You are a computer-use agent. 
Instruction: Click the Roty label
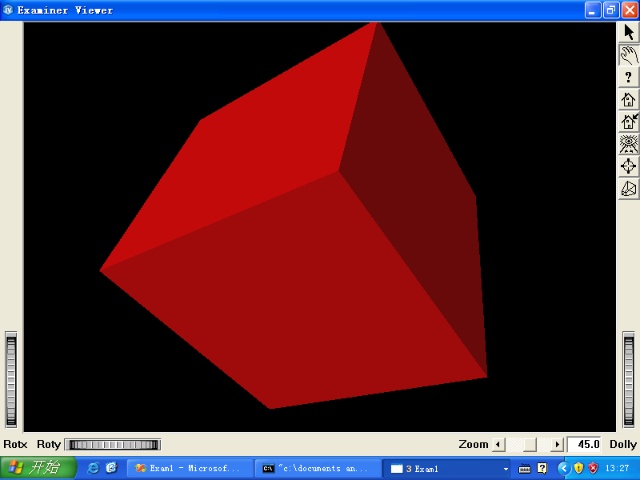pyautogui.click(x=49, y=444)
